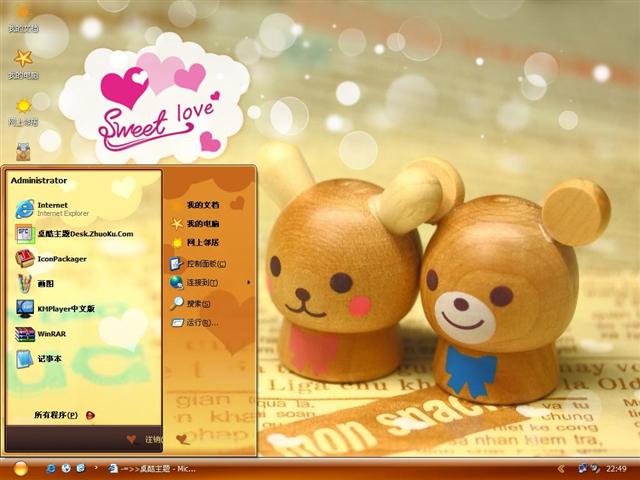Click the taskbar clock showing 22:49
Screen dimensions: 640x480
(616, 469)
